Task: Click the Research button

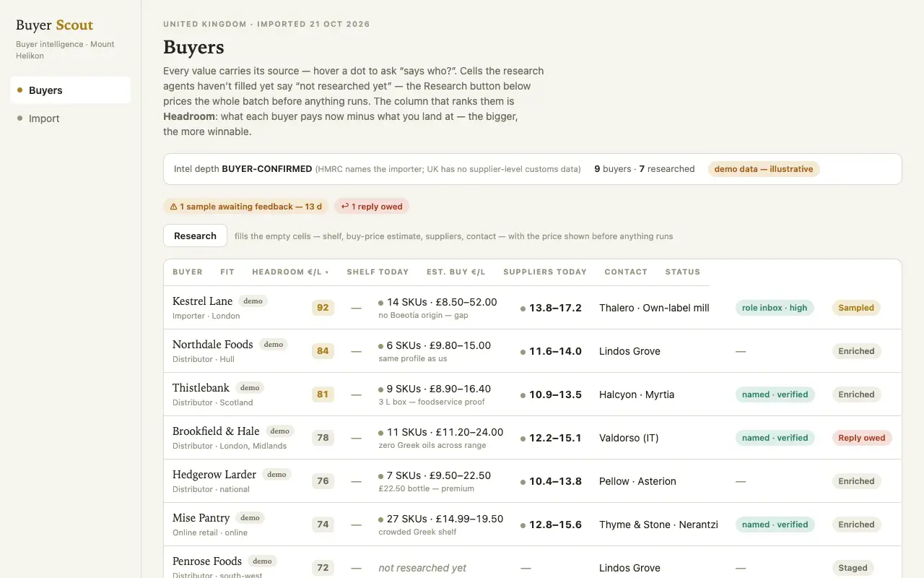Action: (x=195, y=236)
